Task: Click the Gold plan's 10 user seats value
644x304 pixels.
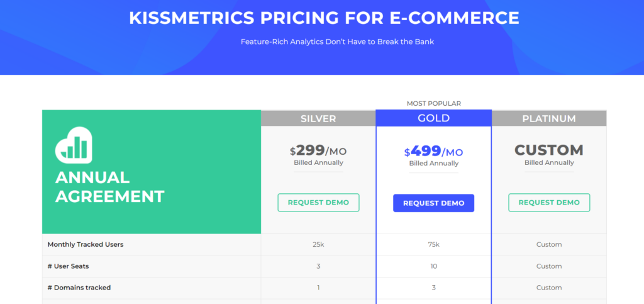Action: tap(433, 266)
